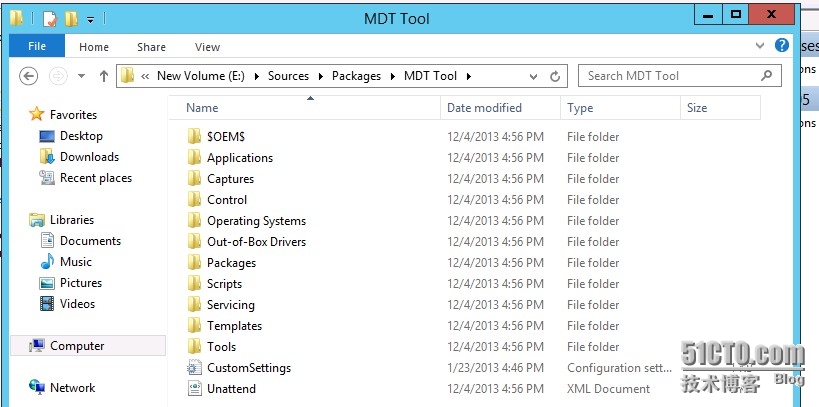Click the New folder quick access icon

[x=71, y=19]
